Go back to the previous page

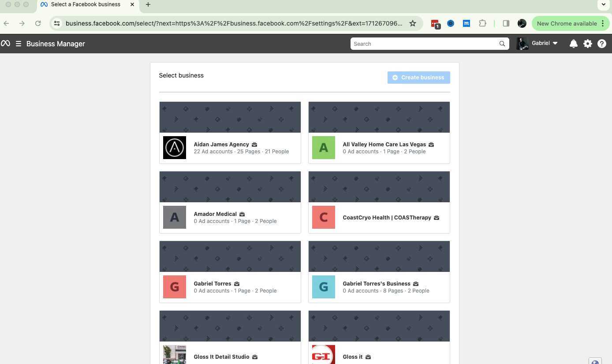7,23
